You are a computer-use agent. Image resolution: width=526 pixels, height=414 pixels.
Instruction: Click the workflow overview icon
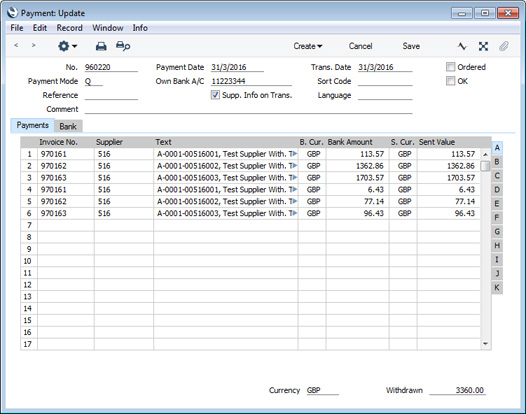[483, 46]
